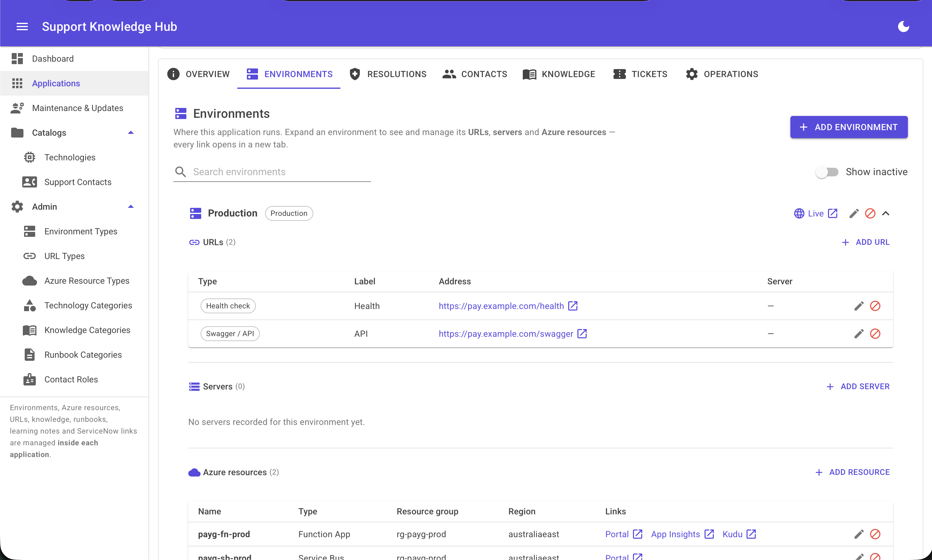Deactivate the Production environment
The height and width of the screenshot is (560, 932).
870,214
